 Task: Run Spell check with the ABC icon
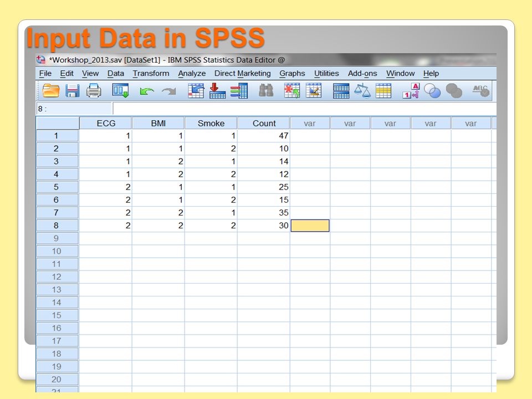pos(481,90)
